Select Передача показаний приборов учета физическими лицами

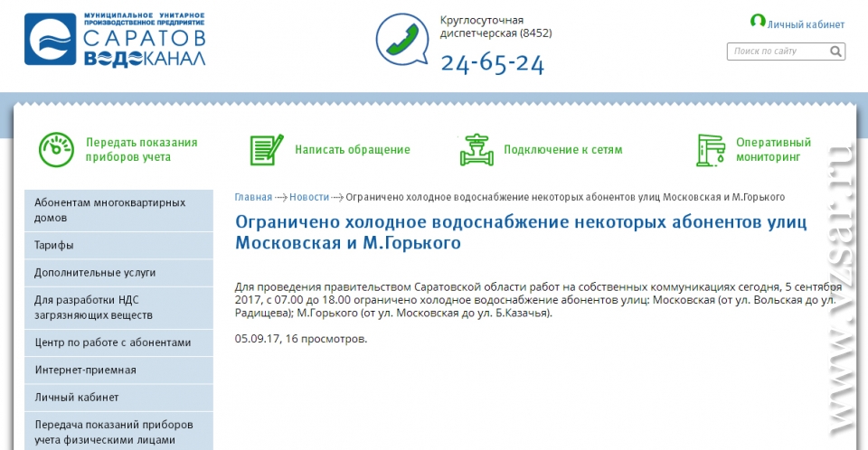118,432
